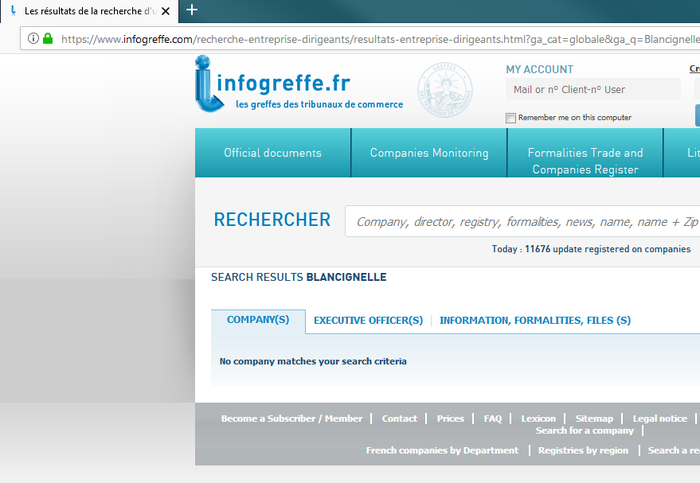Click the green padlock security icon
This screenshot has width=700, height=483.
(48, 38)
